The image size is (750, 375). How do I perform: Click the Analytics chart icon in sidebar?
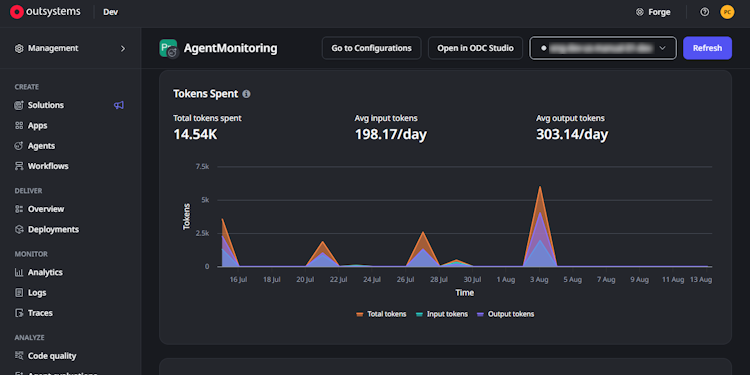19,272
